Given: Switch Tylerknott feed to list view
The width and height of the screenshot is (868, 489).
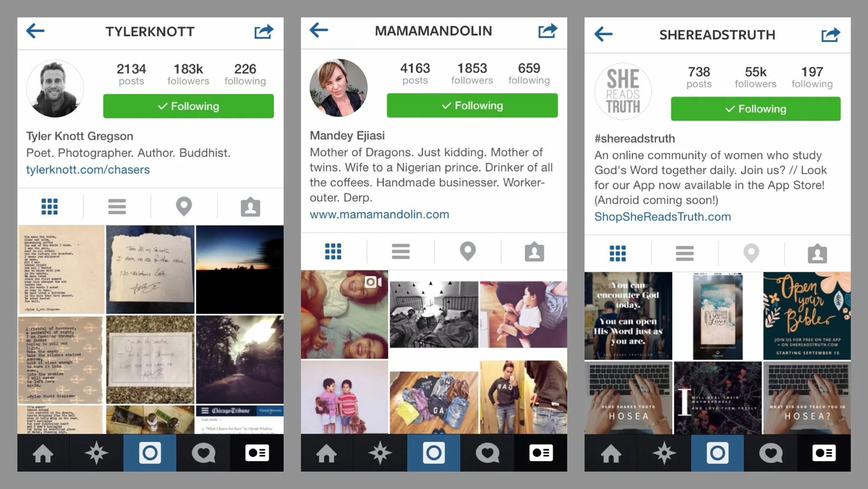Looking at the screenshot, I should pyautogui.click(x=117, y=206).
